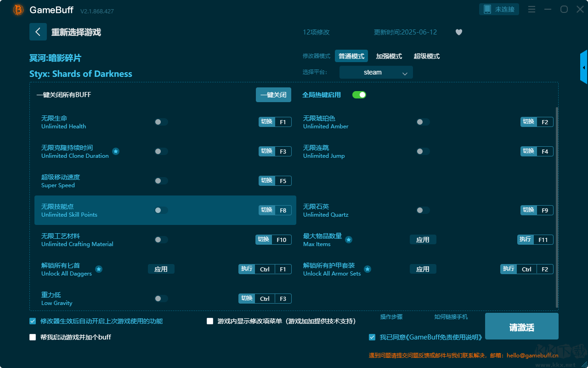The width and height of the screenshot is (588, 368).
Task: Click the 更新时间:2025-06-12 text
Action: pos(406,32)
